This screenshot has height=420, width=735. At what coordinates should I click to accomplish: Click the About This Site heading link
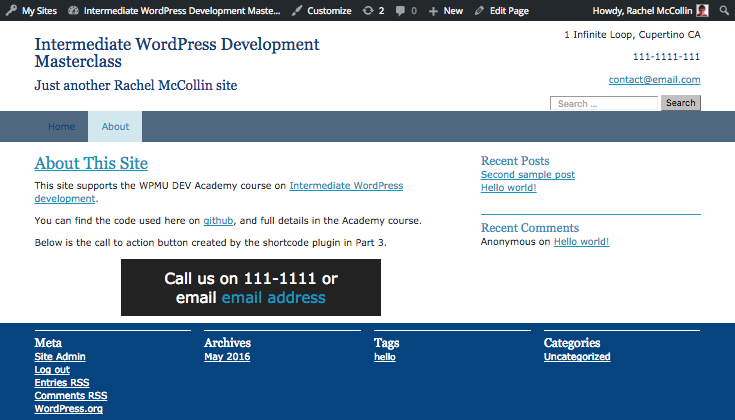coord(91,164)
